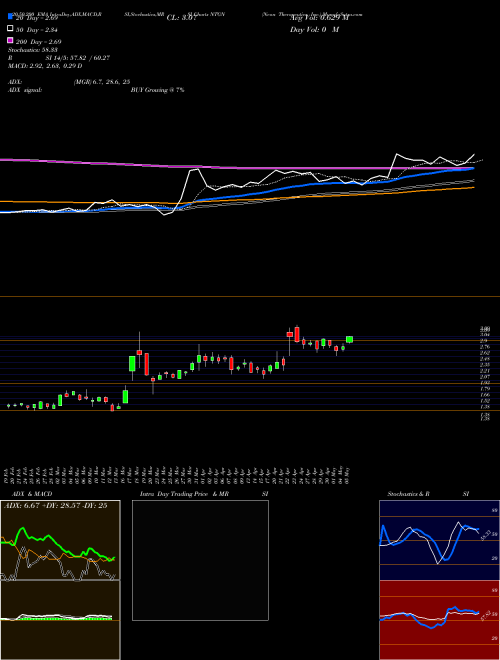Click the 'MACD: 2.92, 2.63, 0.29 D' line
Screen dimensions: 500x660
pos(45,66)
